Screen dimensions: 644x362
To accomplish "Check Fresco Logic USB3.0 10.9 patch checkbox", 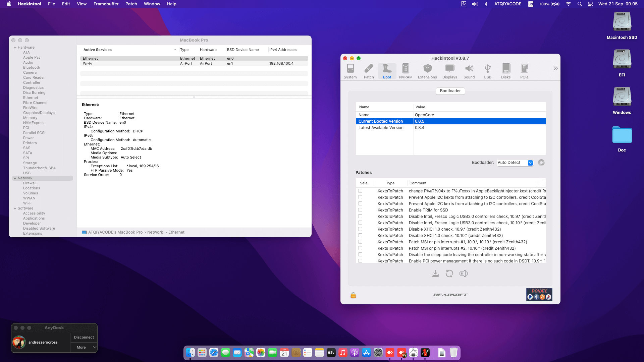I will tap(360, 216).
